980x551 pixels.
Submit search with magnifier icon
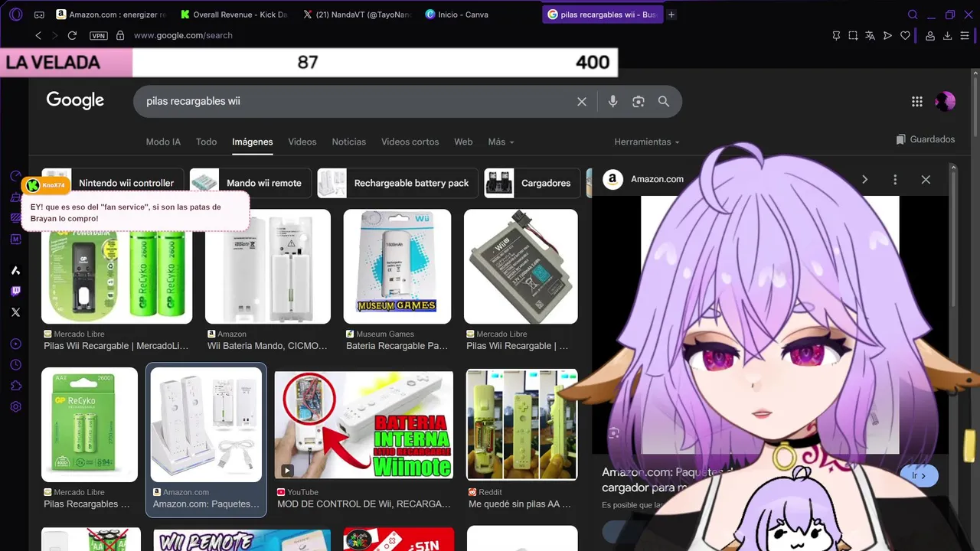[664, 101]
